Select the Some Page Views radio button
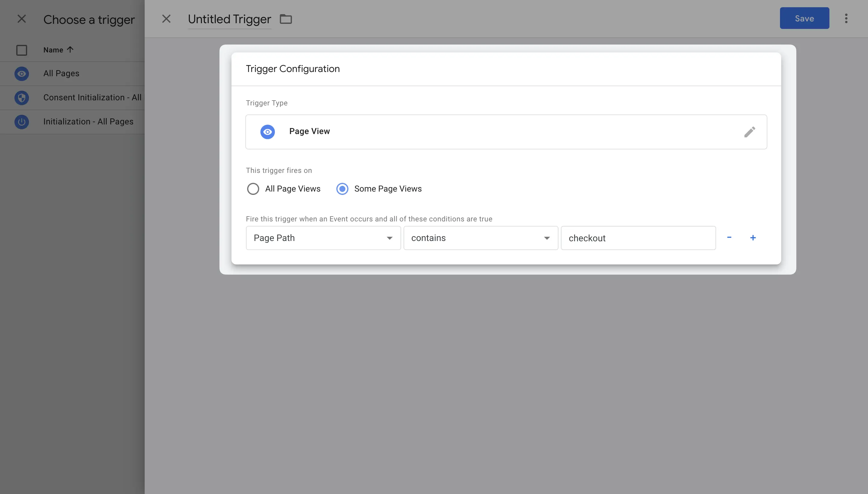The height and width of the screenshot is (494, 868). pyautogui.click(x=342, y=189)
